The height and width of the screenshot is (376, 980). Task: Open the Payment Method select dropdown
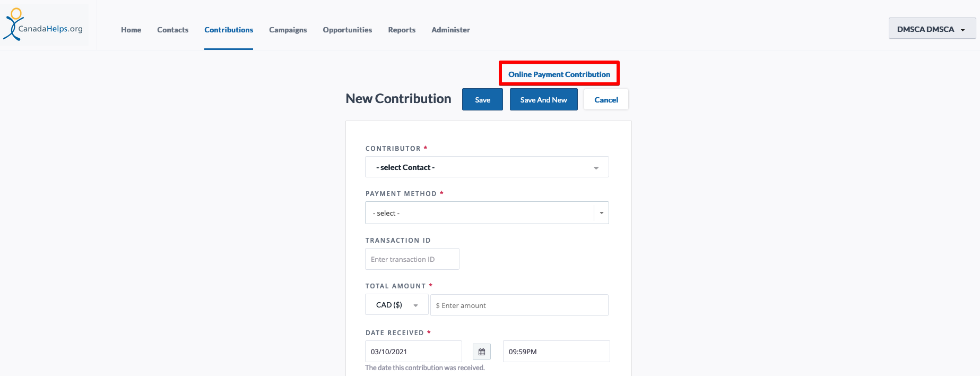(487, 212)
